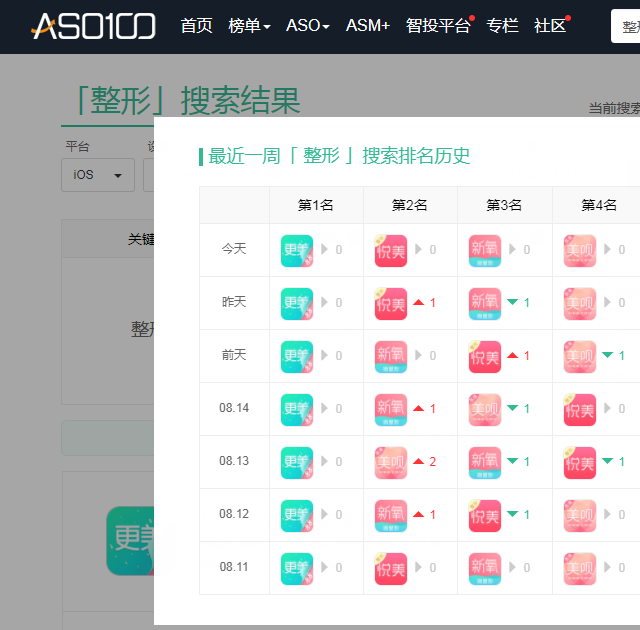640x630 pixels.
Task: Go to the 首页 nav item
Action: coord(196,26)
